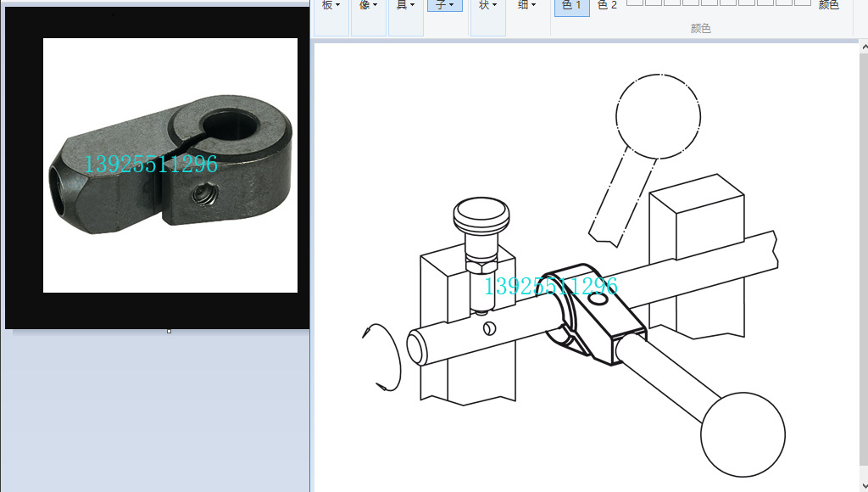The width and height of the screenshot is (868, 492).
Task: Click the curved rotation arrow in the drawing
Action: coord(382,358)
